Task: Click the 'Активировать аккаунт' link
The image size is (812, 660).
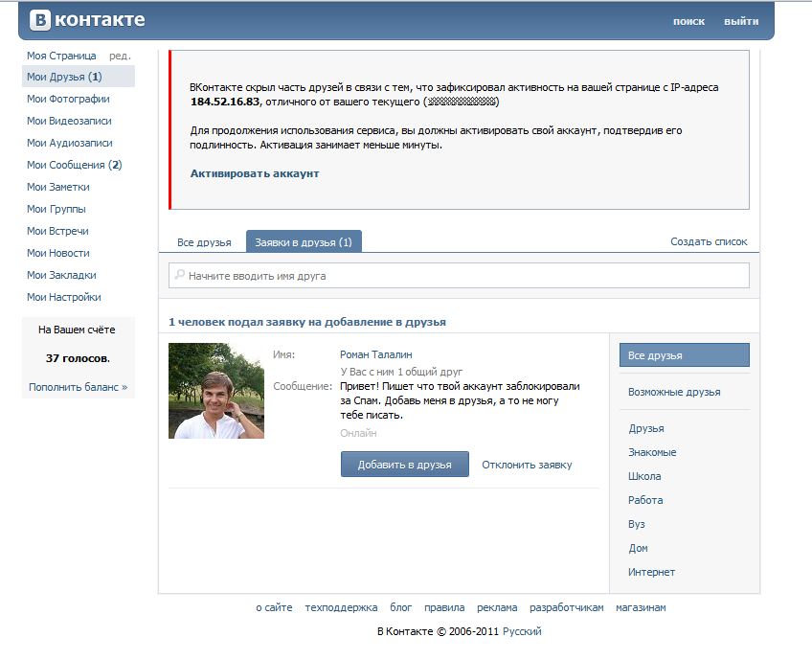Action: tap(255, 173)
